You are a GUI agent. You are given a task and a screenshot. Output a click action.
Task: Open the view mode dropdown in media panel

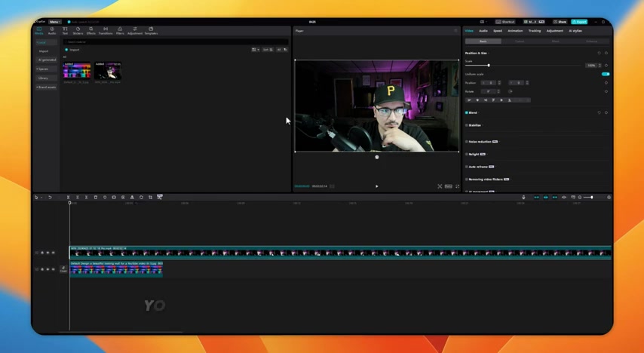pyautogui.click(x=256, y=50)
